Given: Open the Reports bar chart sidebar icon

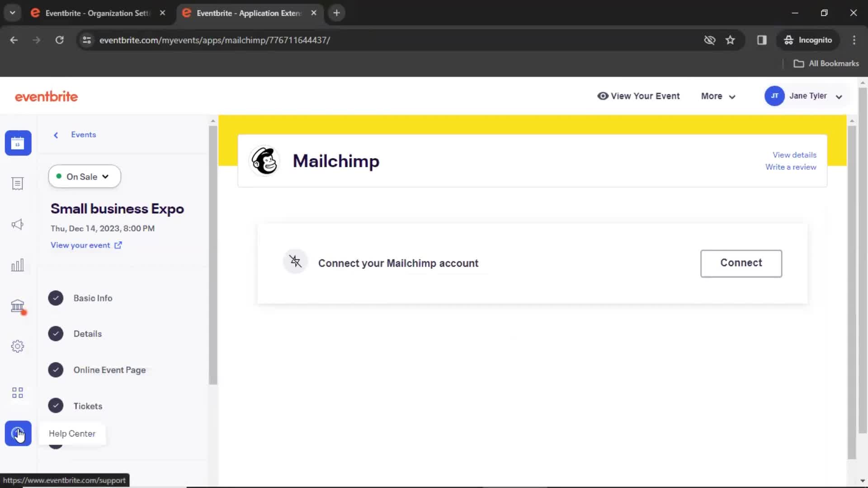Looking at the screenshot, I should pyautogui.click(x=18, y=265).
